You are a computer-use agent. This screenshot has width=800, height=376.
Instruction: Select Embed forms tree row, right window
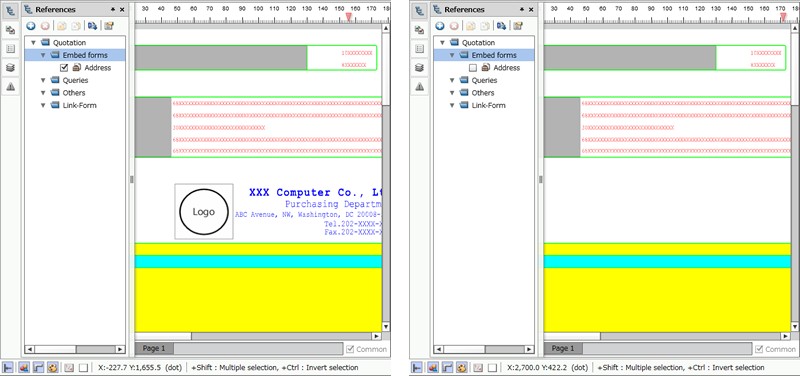[484, 55]
